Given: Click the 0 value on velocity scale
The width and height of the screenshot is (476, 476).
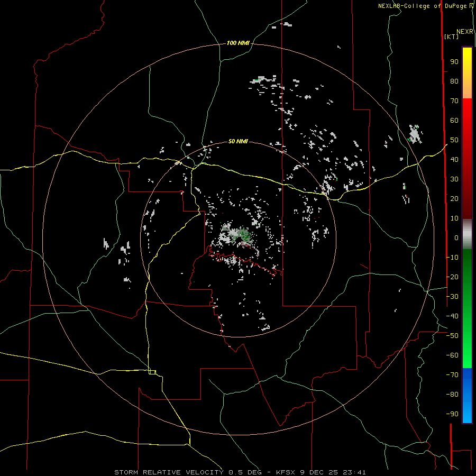Looking at the screenshot, I should [x=456, y=237].
